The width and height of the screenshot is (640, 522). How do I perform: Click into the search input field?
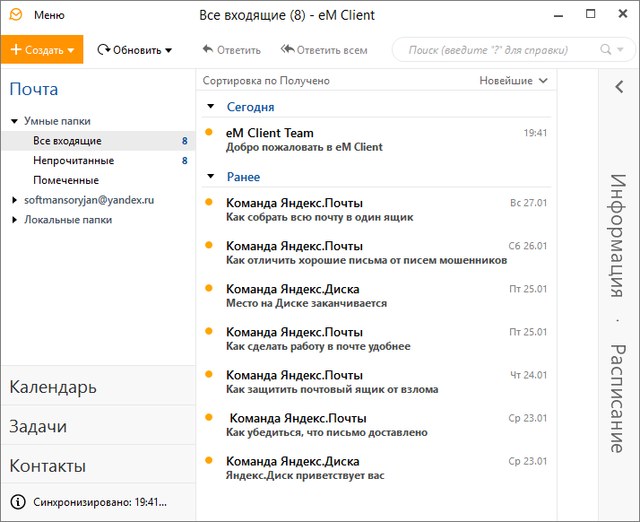pyautogui.click(x=495, y=49)
